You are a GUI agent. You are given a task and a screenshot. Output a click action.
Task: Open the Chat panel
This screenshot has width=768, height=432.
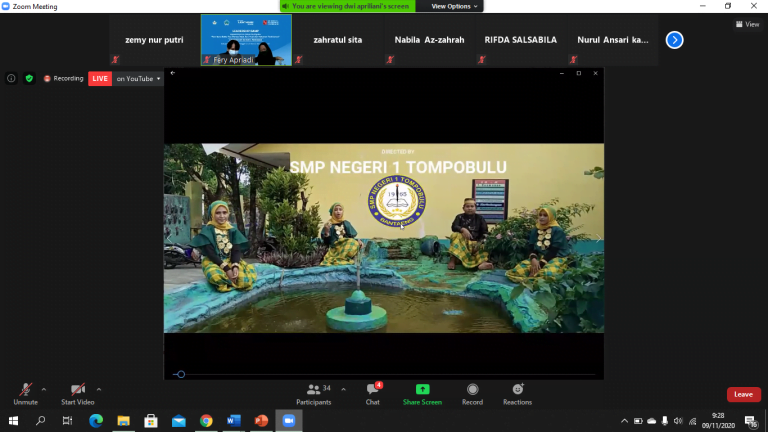tap(372, 391)
